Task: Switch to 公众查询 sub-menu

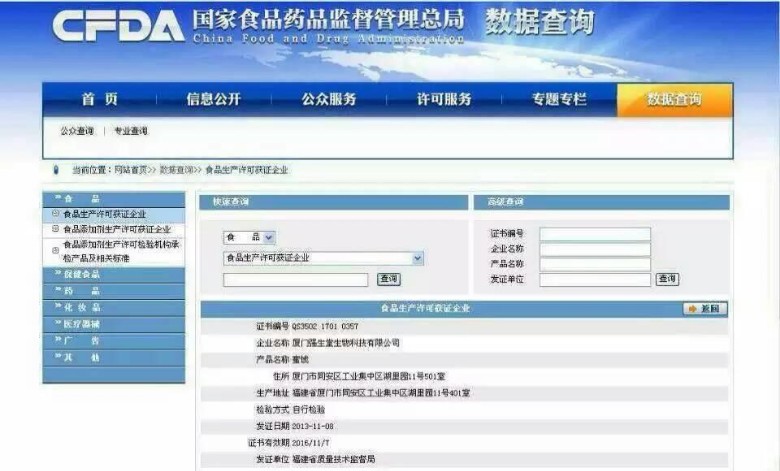Action: point(77,131)
